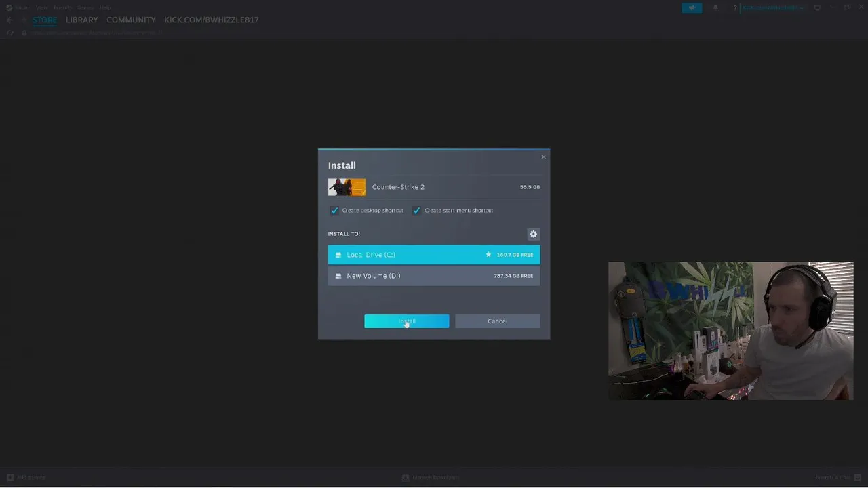The height and width of the screenshot is (488, 868).
Task: Open notifications bell icon
Action: pos(715,7)
